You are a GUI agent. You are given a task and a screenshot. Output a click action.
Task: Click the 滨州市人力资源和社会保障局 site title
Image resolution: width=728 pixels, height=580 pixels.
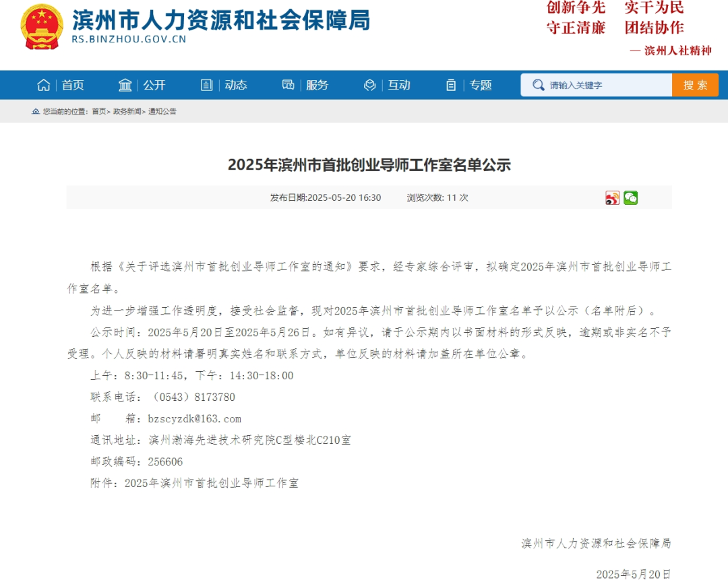tap(221, 20)
